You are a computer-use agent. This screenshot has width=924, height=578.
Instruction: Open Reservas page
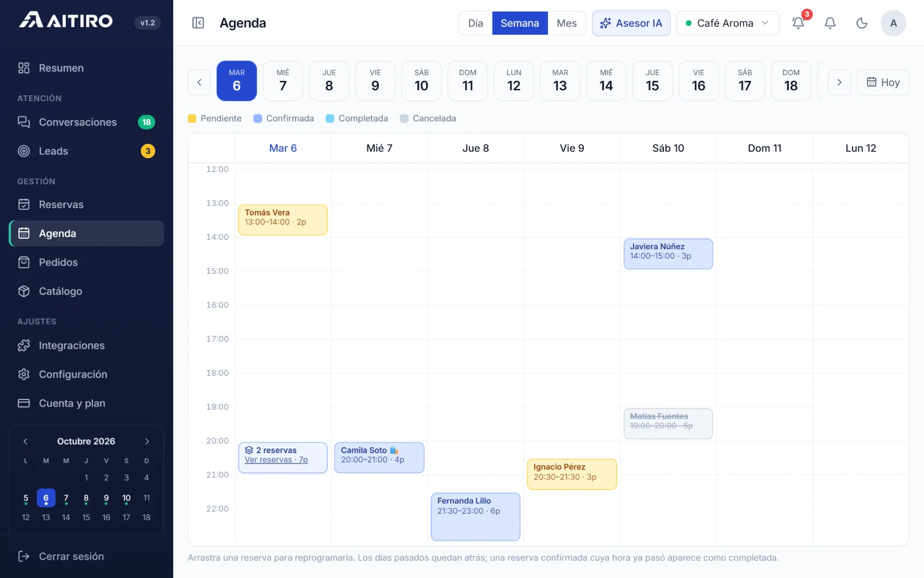tap(87, 205)
